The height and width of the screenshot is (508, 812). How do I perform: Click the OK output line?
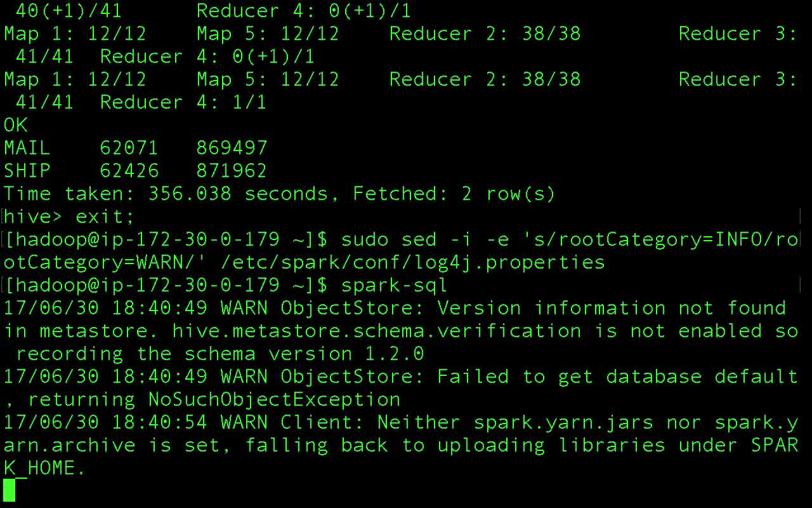16,125
